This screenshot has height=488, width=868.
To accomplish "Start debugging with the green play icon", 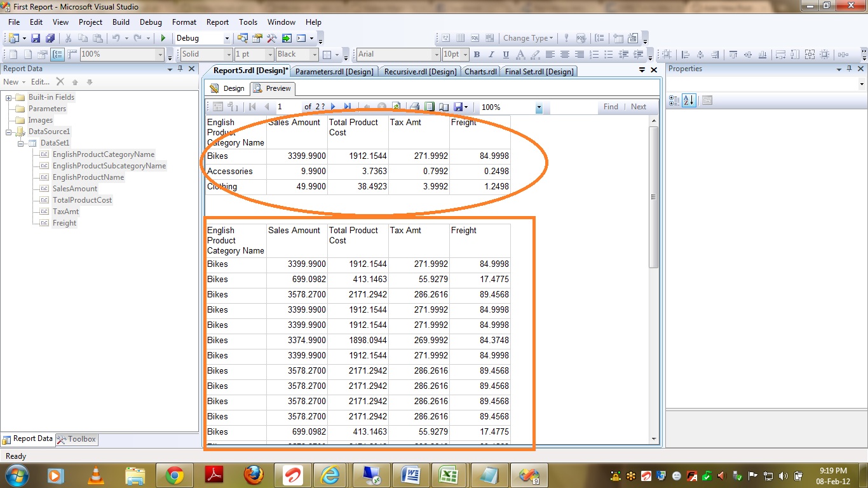I will click(163, 38).
